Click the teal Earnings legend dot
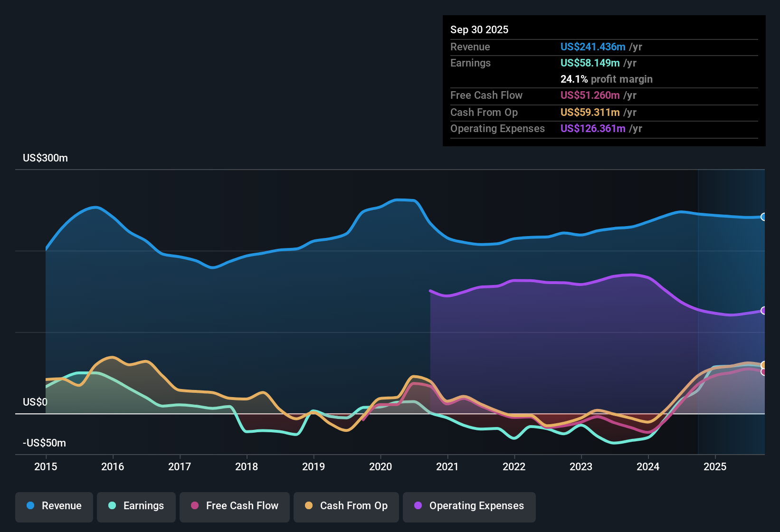 click(112, 505)
